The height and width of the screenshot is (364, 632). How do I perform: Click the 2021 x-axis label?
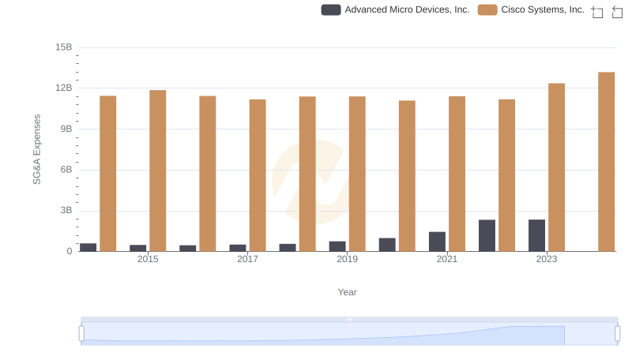click(447, 259)
